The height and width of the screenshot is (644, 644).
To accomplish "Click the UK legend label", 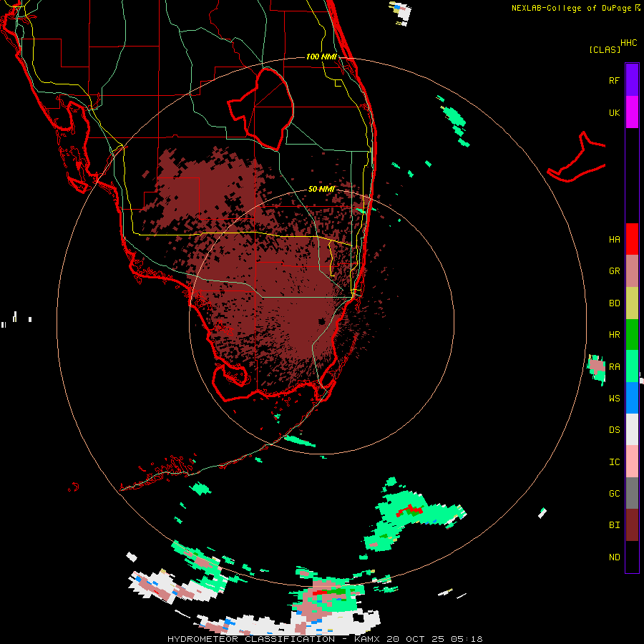I will tap(614, 112).
